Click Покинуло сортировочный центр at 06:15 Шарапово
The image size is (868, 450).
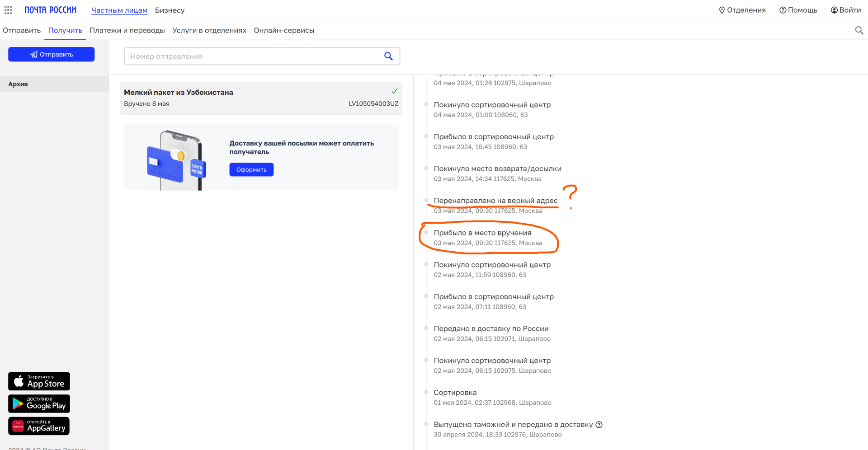492,361
